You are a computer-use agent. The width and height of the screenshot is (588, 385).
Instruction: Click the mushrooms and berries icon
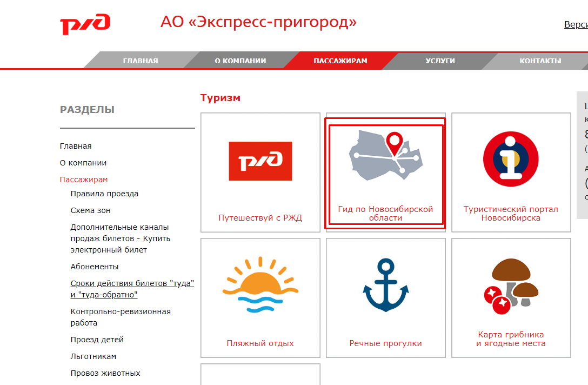[x=511, y=286]
